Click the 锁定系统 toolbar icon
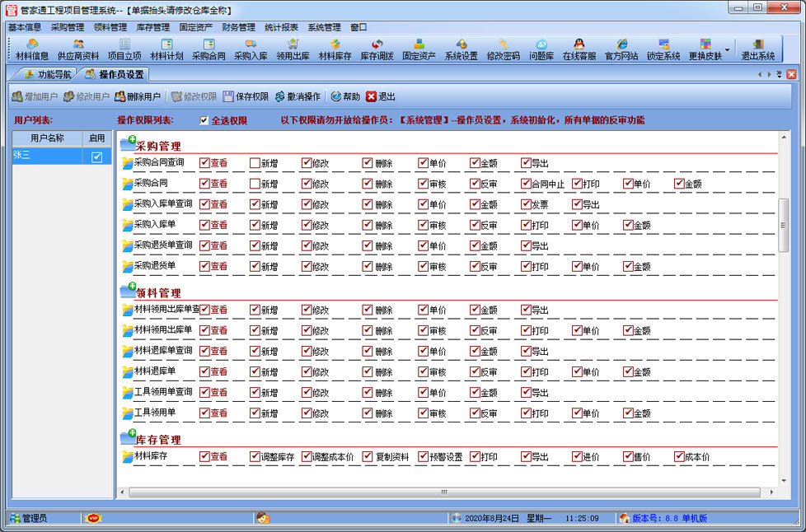This screenshot has height=532, width=806. pos(663,49)
